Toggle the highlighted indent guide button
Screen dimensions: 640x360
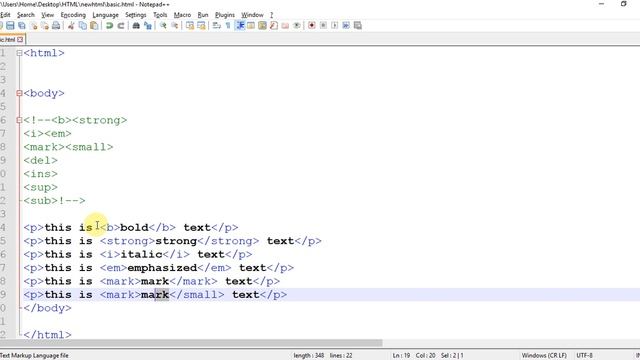point(240,26)
